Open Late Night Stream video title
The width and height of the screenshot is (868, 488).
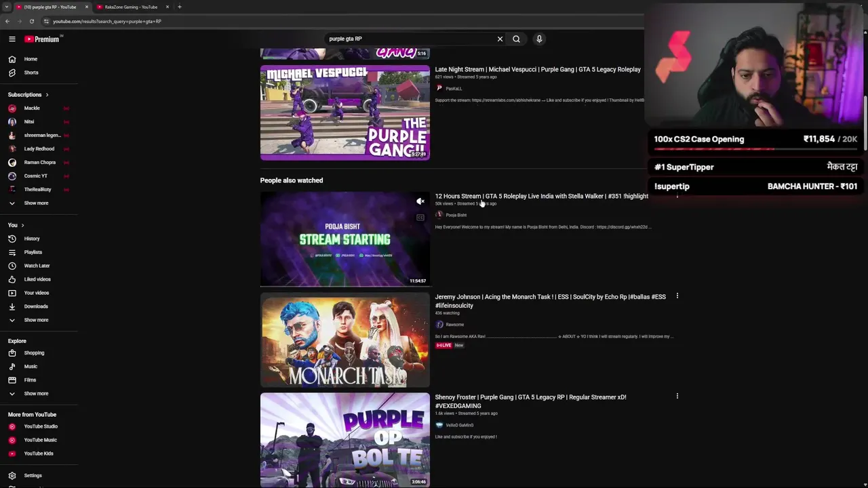[538, 69]
